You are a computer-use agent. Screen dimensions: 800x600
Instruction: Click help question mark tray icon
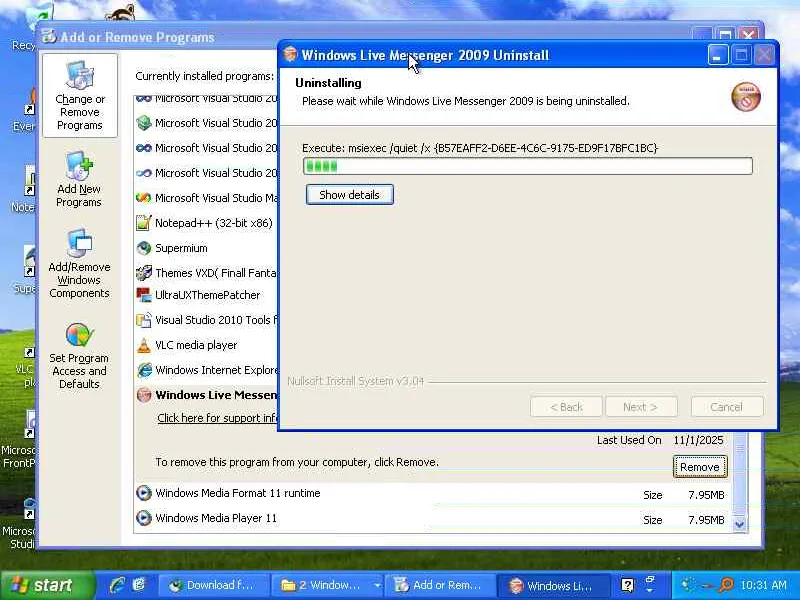[x=628, y=585]
